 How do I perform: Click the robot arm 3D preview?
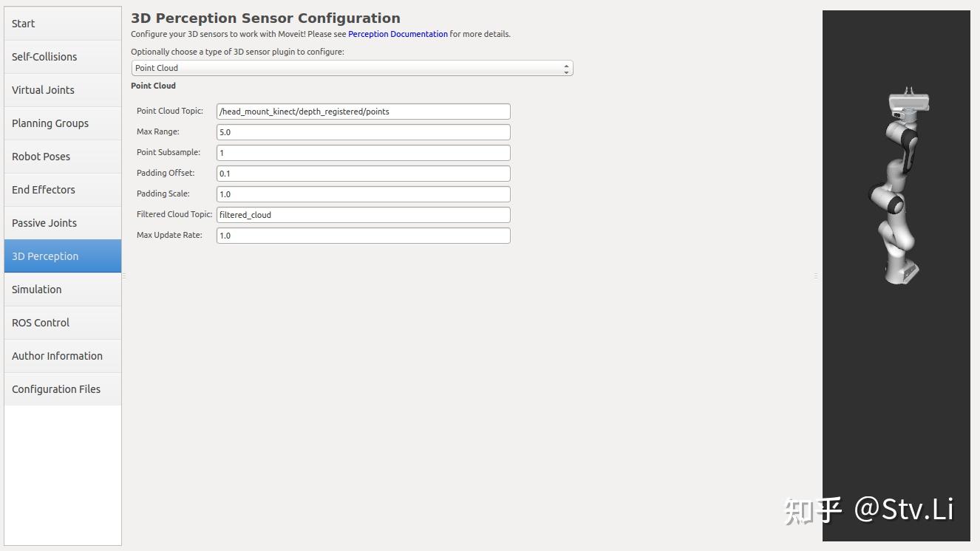896,192
